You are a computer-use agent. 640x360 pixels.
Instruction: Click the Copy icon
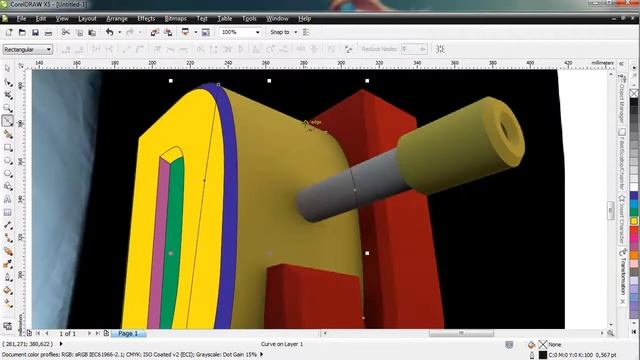[x=80, y=32]
